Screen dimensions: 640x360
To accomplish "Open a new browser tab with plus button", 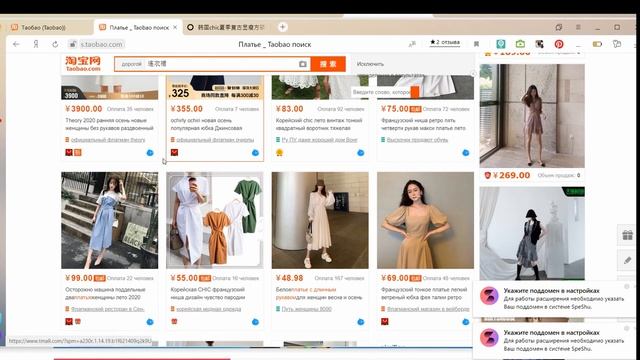I will pyautogui.click(x=282, y=27).
